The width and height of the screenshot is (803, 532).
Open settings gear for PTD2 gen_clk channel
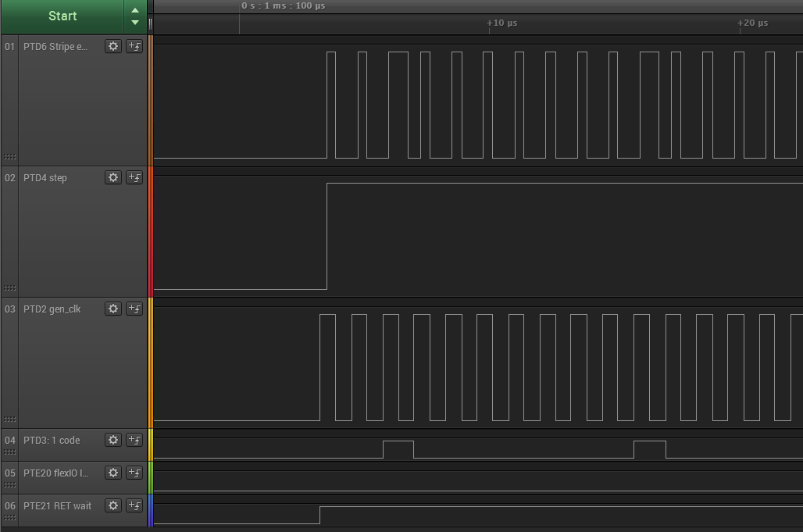pyautogui.click(x=113, y=309)
